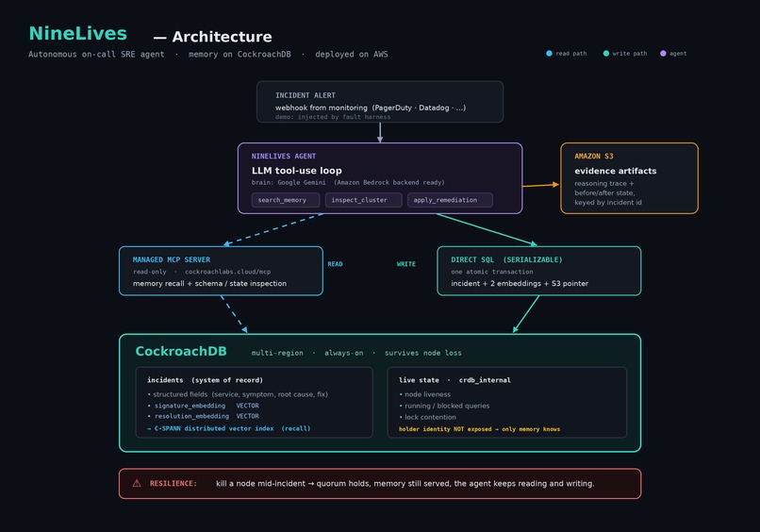760x532 pixels.
Task: Click multi-region text
Action: click(x=277, y=353)
